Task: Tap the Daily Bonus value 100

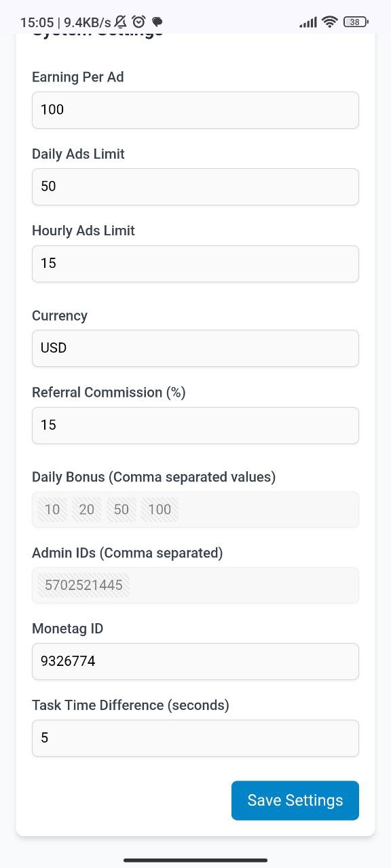Action: (160, 509)
